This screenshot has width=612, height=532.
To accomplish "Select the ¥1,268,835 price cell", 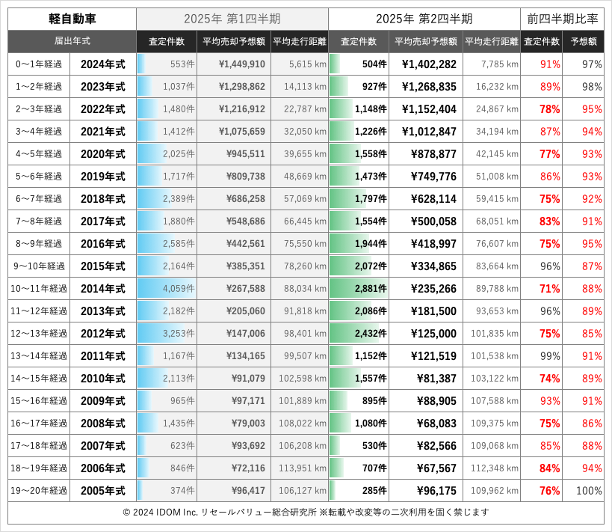I will [426, 87].
